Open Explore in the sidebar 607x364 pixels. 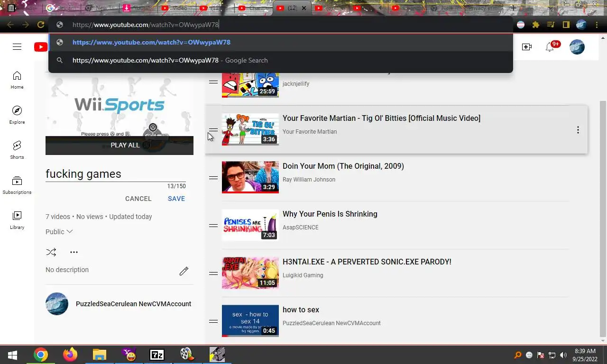tap(17, 115)
